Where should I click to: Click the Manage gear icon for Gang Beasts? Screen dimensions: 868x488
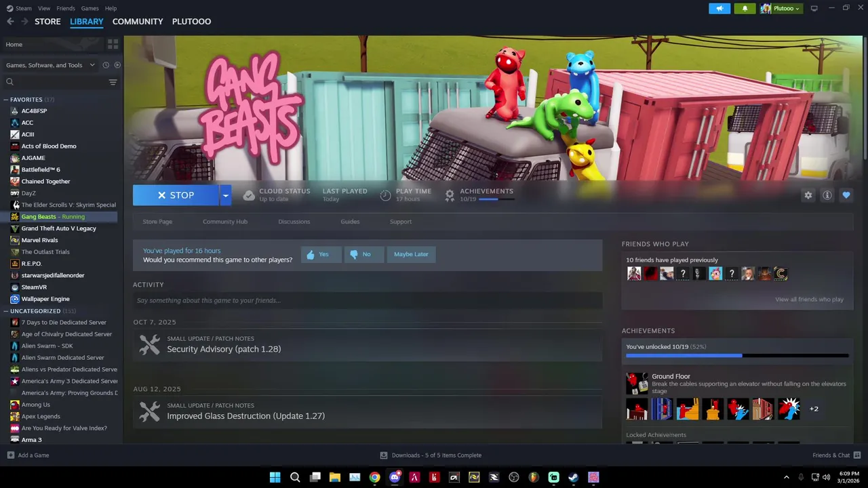pos(808,195)
